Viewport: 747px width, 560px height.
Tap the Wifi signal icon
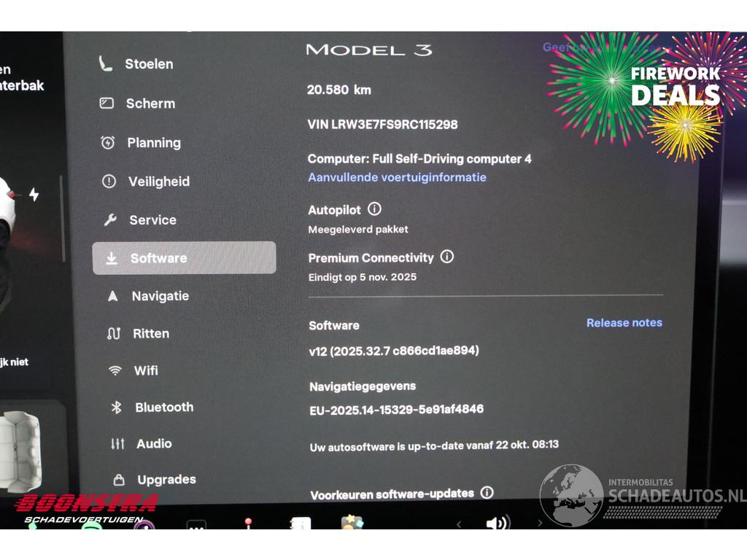[115, 370]
